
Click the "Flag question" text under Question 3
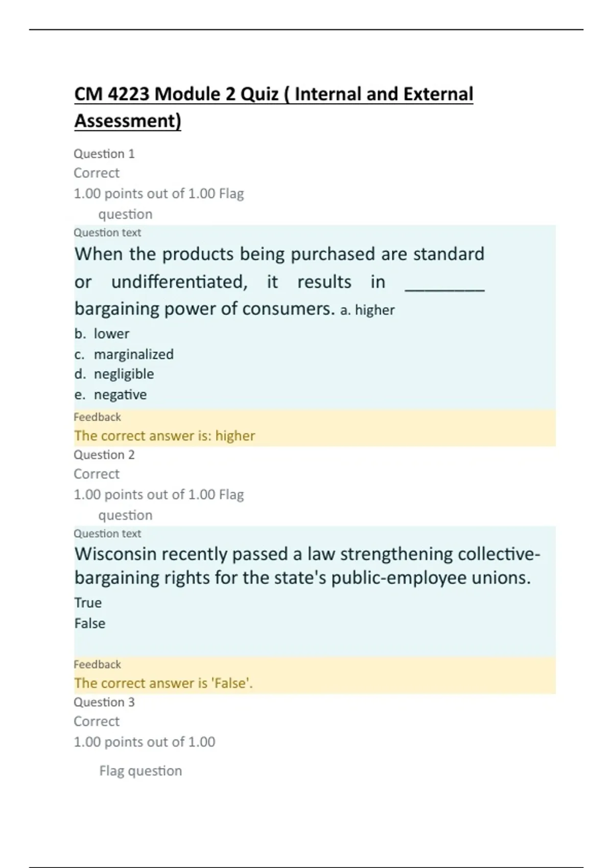(x=140, y=770)
